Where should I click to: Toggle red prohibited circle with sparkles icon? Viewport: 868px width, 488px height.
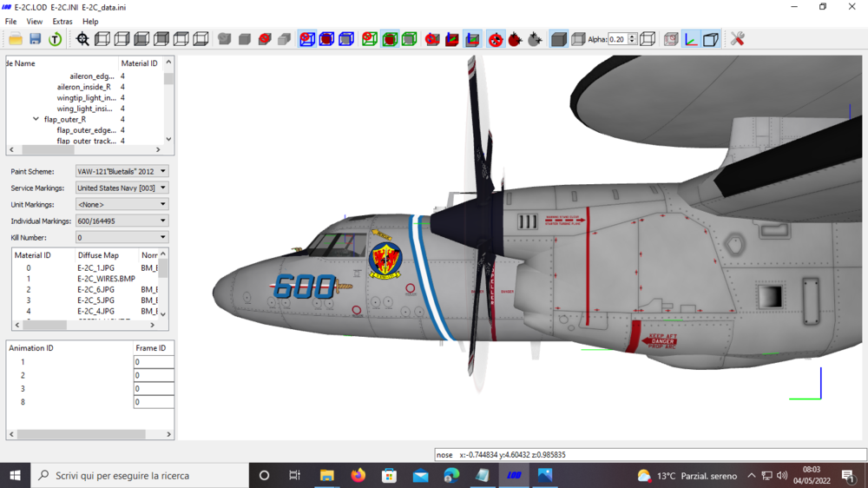[496, 39]
